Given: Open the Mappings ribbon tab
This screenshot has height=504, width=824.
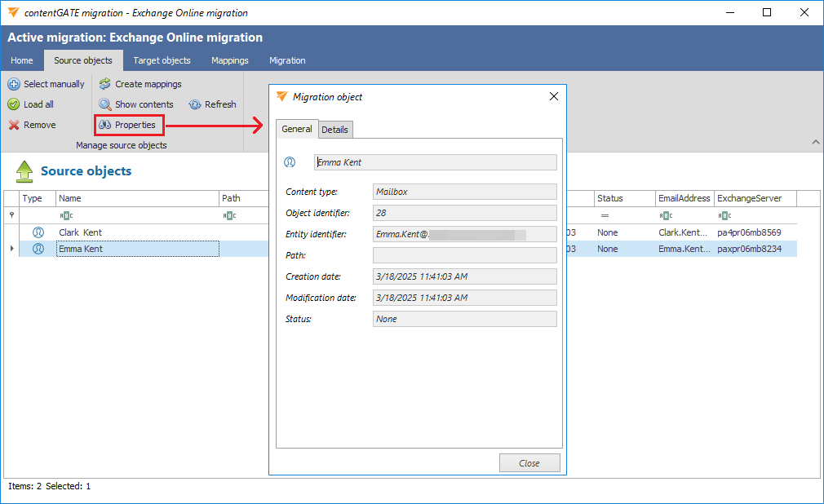Looking at the screenshot, I should 229,60.
